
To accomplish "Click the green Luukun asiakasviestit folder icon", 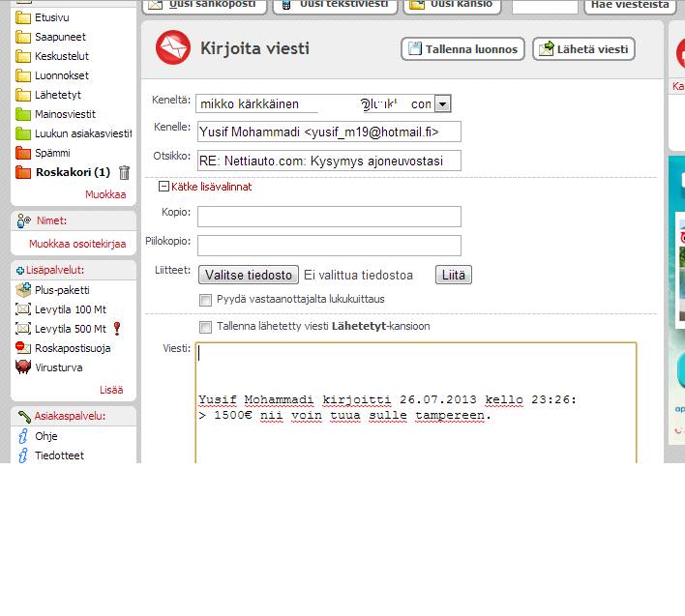I will pyautogui.click(x=23, y=133).
